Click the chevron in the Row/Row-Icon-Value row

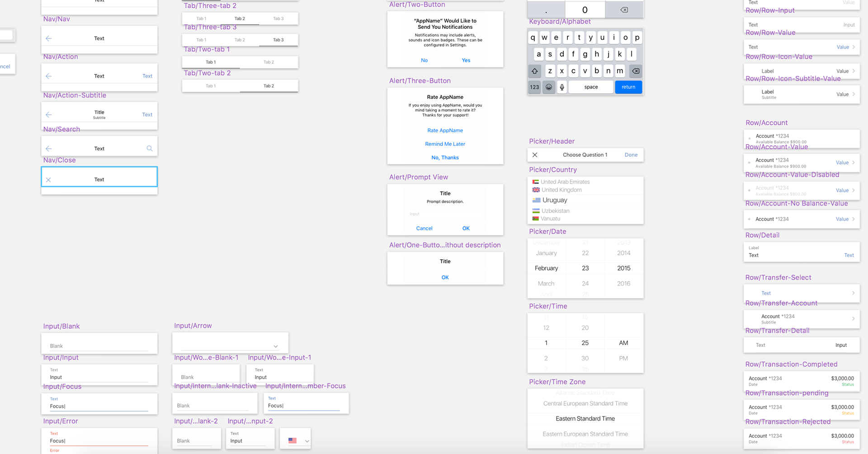854,71
